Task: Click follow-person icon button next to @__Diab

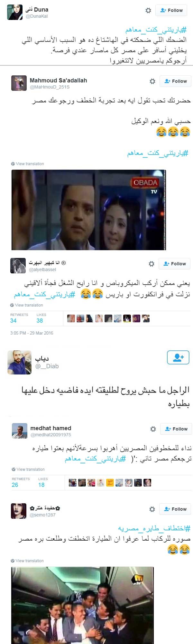Action: (x=178, y=357)
